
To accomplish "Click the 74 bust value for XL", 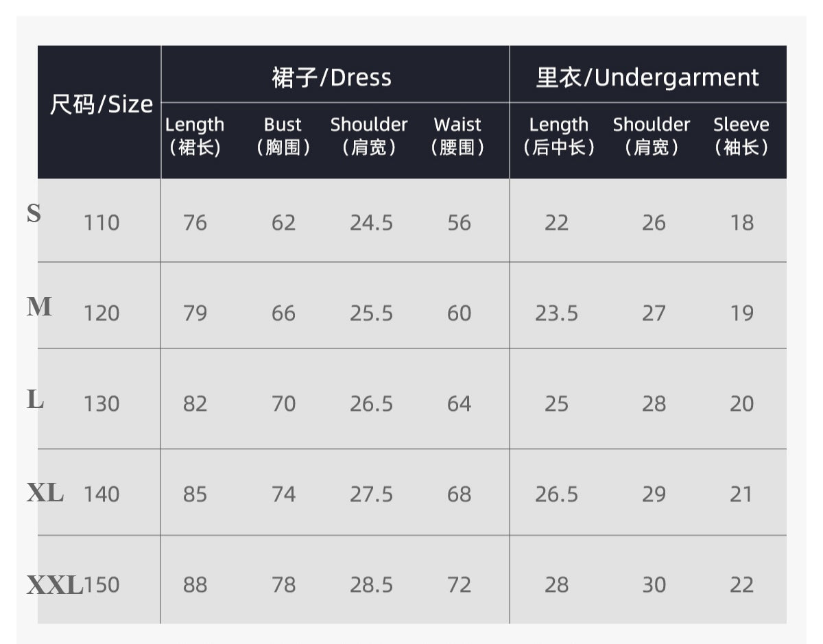I will [x=283, y=494].
